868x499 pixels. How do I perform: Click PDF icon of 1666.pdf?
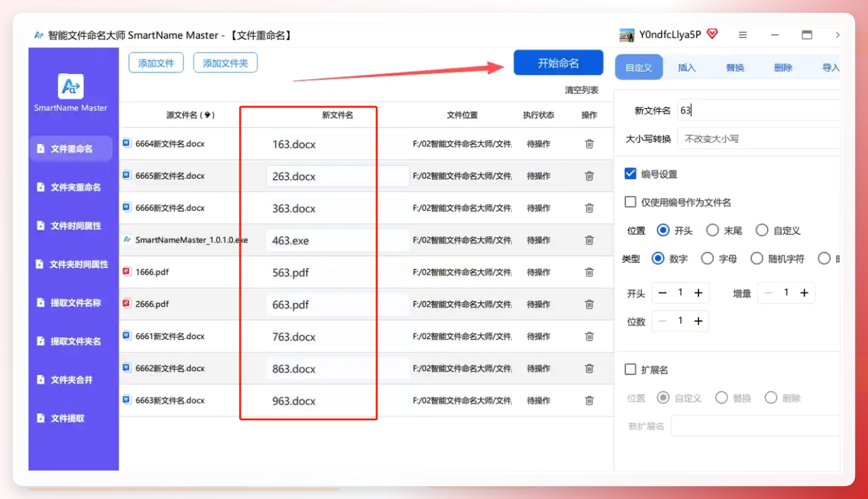point(127,271)
